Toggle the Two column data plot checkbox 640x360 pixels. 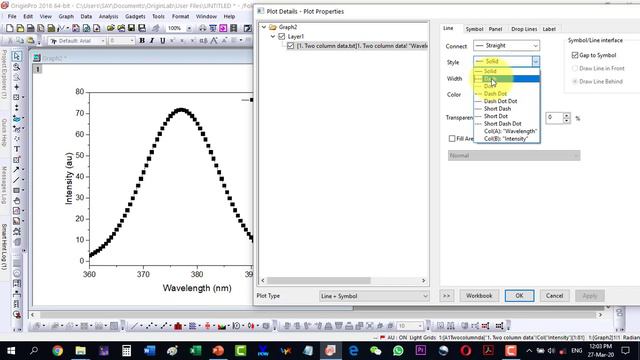coord(291,46)
